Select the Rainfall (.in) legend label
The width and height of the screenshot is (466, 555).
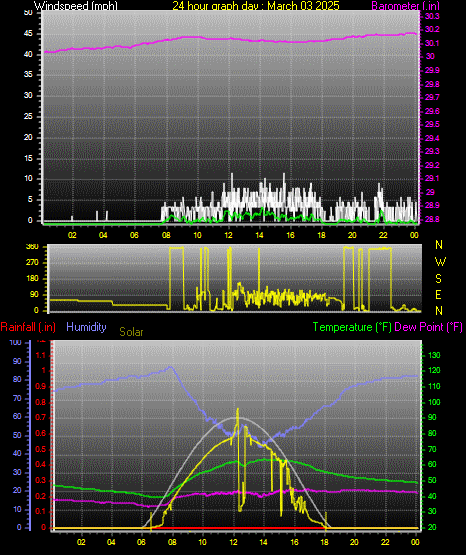[28, 327]
